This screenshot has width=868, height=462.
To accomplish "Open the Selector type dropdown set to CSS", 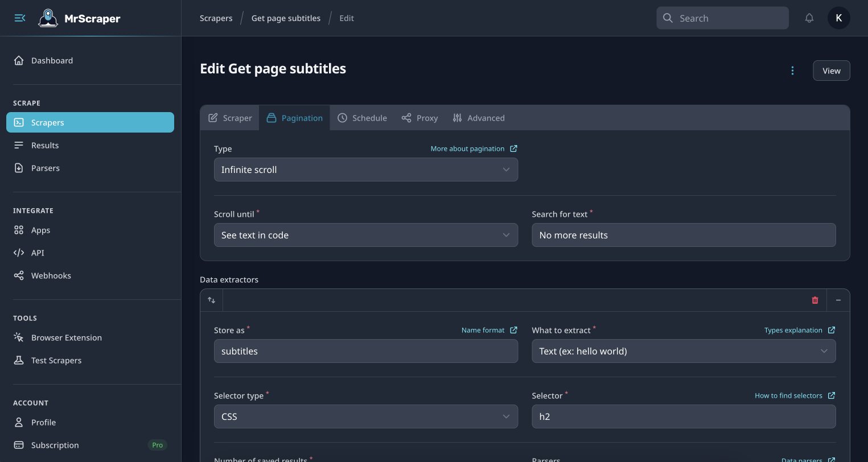I will click(366, 416).
